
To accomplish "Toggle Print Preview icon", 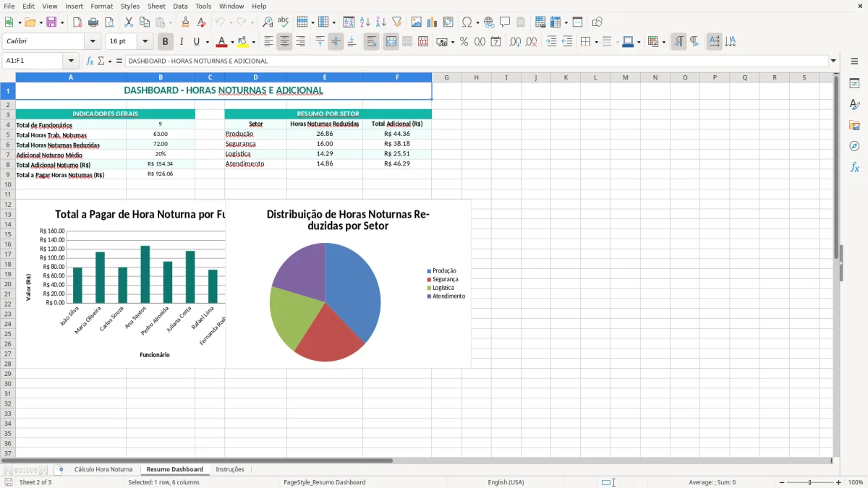I will click(x=109, y=22).
